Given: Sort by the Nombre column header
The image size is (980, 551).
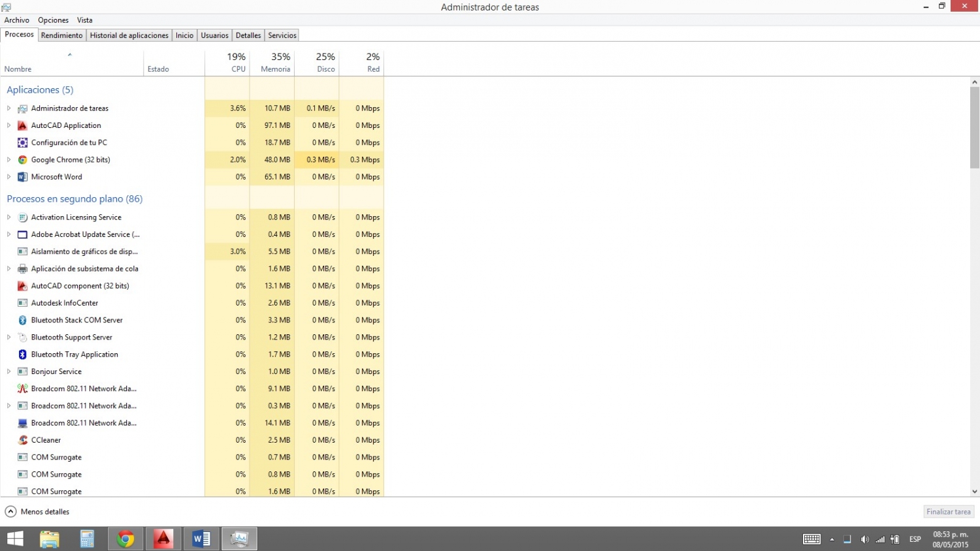Looking at the screenshot, I should point(72,63).
